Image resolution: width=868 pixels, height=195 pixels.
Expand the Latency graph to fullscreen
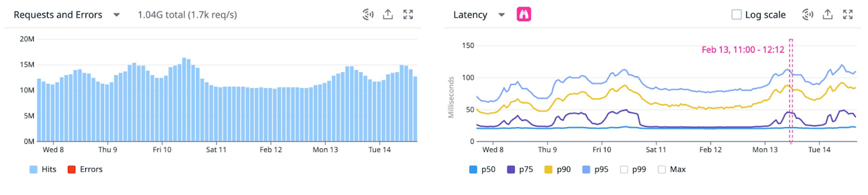848,15
